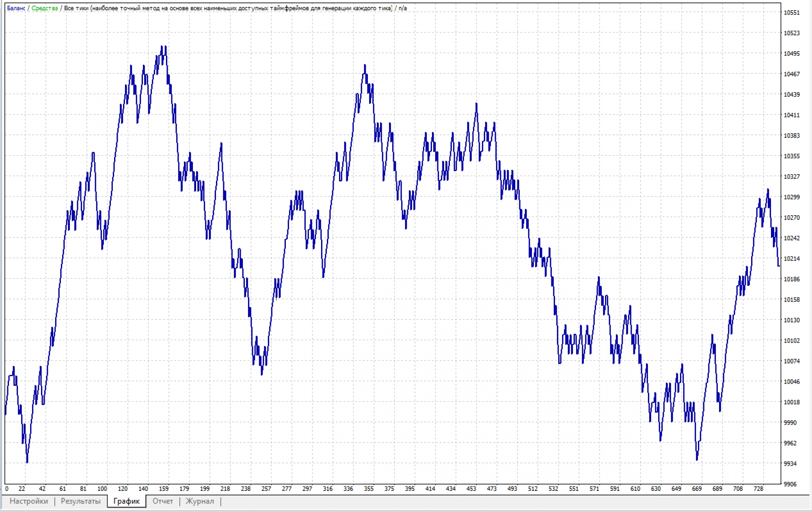812x512 pixels.
Task: Click trade number 728 on horizontal axis
Action: click(758, 488)
